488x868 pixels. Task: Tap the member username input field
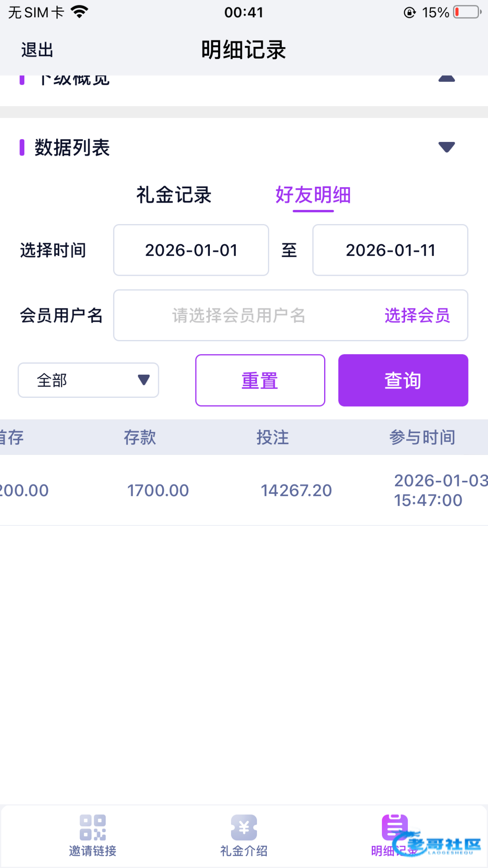coord(239,315)
